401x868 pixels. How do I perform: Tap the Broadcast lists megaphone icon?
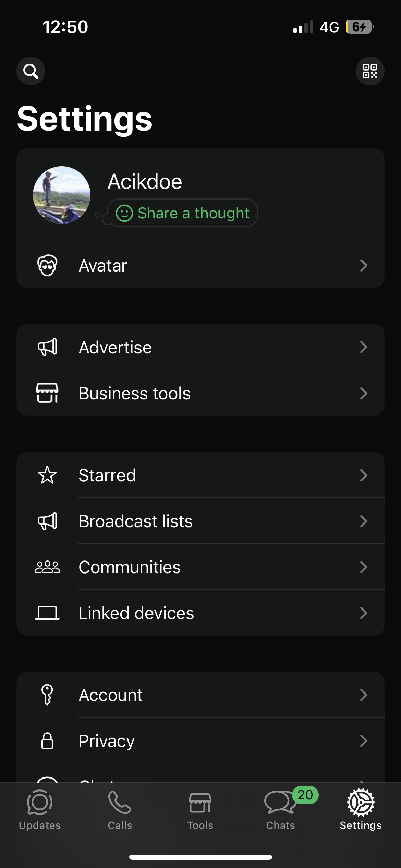click(x=47, y=521)
